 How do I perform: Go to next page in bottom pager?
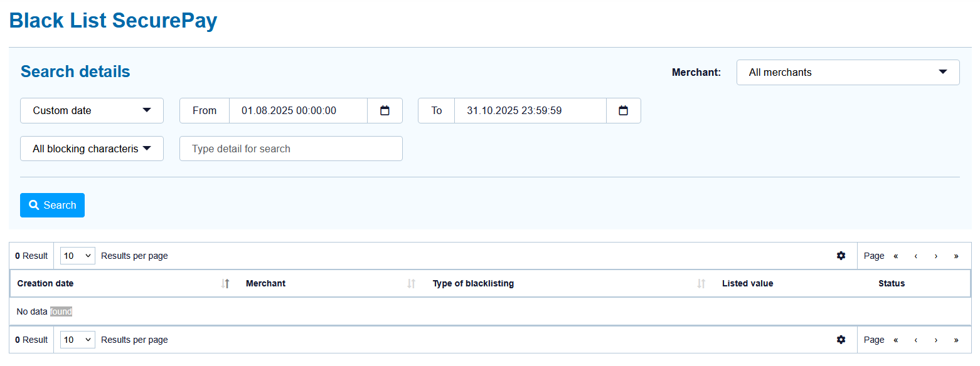[935, 340]
